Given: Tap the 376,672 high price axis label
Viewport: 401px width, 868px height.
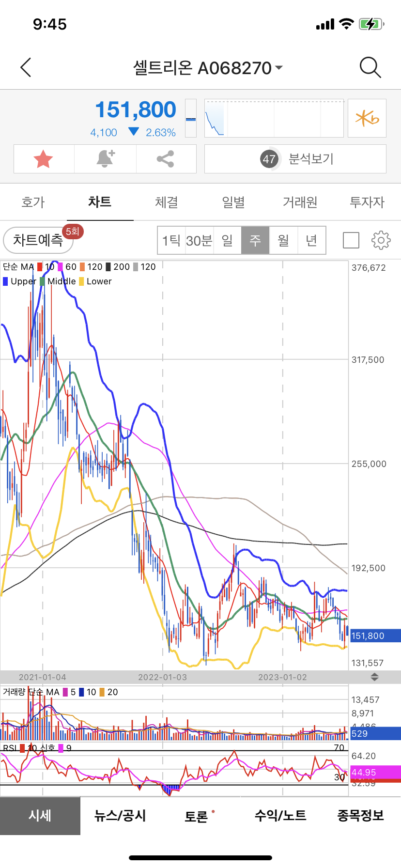Looking at the screenshot, I should click(369, 268).
